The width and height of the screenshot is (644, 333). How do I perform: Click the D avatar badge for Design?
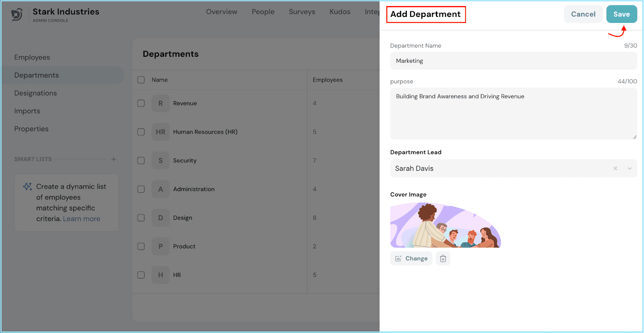(x=161, y=218)
